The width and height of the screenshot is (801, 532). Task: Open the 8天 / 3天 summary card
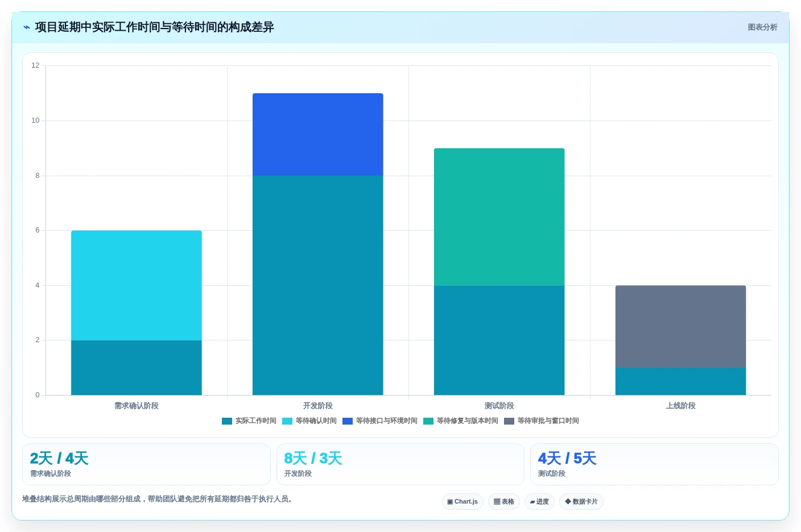pos(400,464)
